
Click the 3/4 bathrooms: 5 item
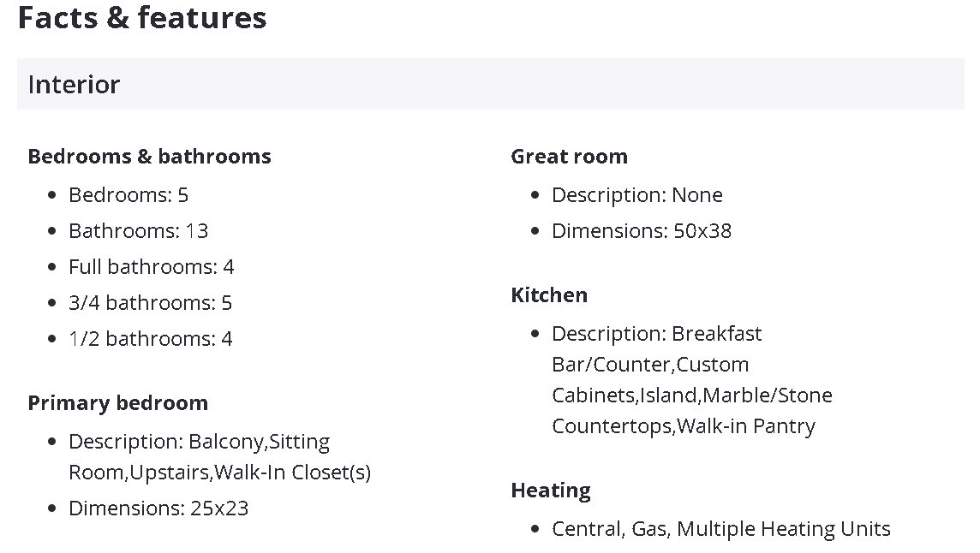(x=150, y=303)
